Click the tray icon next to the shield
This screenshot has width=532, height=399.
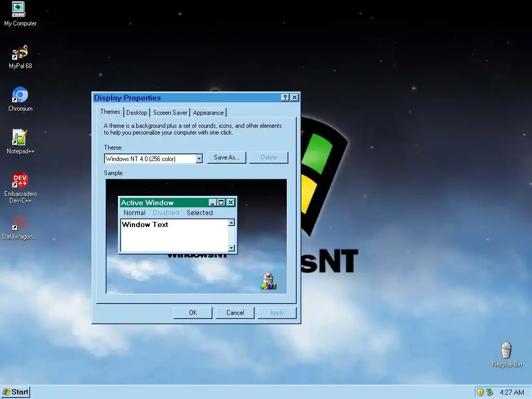click(489, 392)
